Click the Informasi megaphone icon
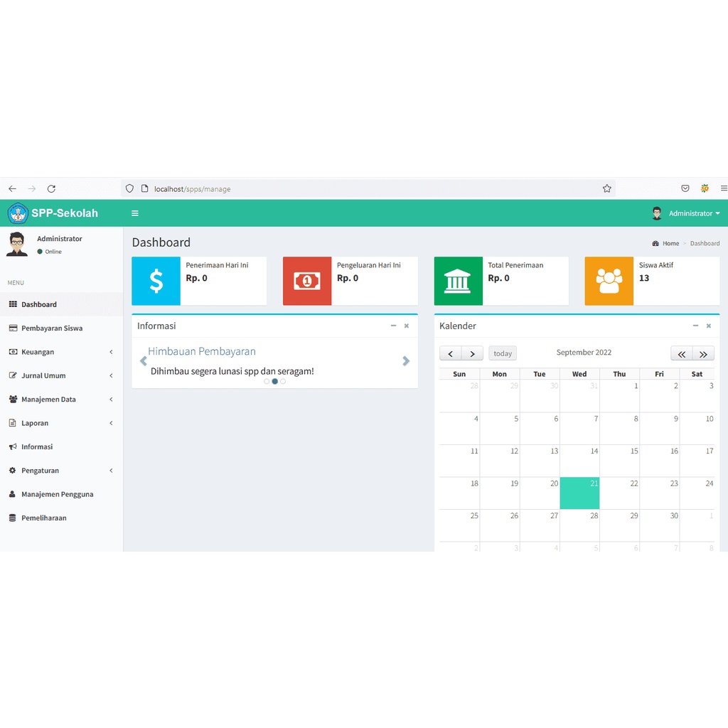728x728 pixels. [13, 446]
